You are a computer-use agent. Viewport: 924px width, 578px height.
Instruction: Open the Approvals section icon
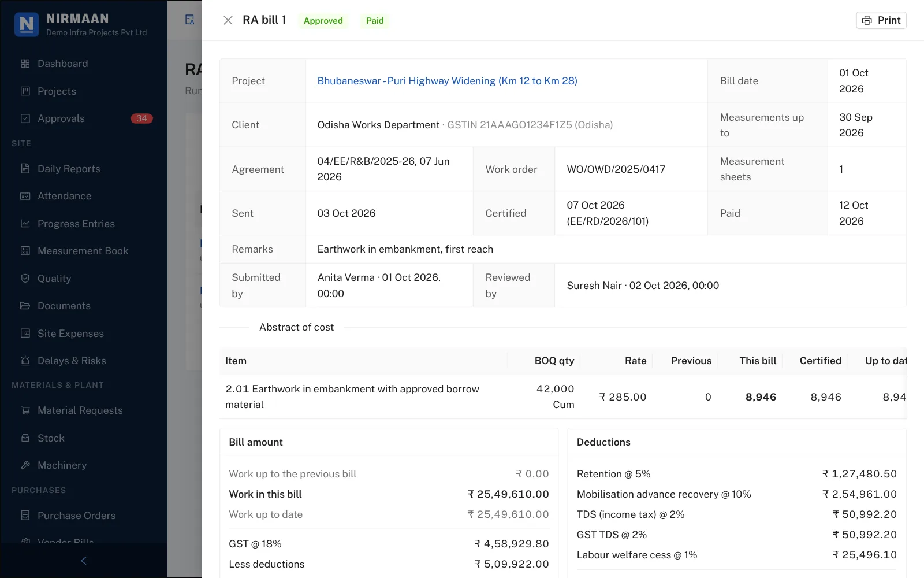[x=25, y=118]
